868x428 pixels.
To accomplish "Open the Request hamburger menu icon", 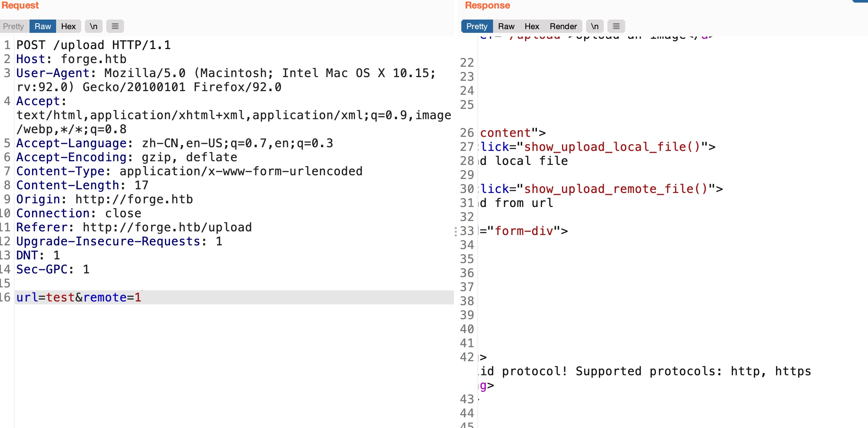I will (115, 26).
